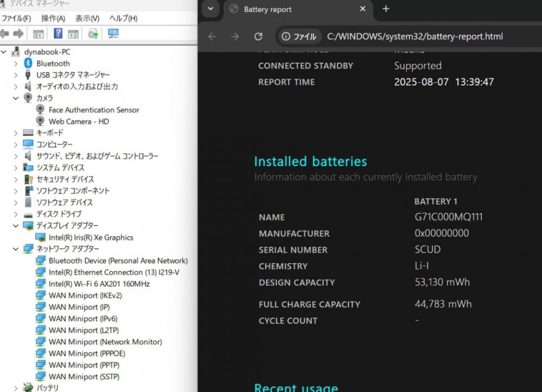Select the ソフトウェア デバイス tree item
Image resolution: width=542 pixels, height=392 pixels.
[x=64, y=202]
